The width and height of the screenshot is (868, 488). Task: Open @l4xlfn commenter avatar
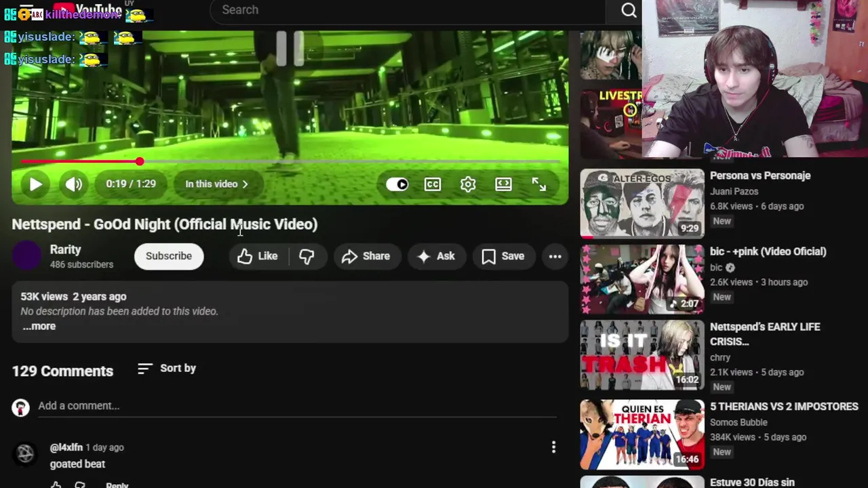25,454
